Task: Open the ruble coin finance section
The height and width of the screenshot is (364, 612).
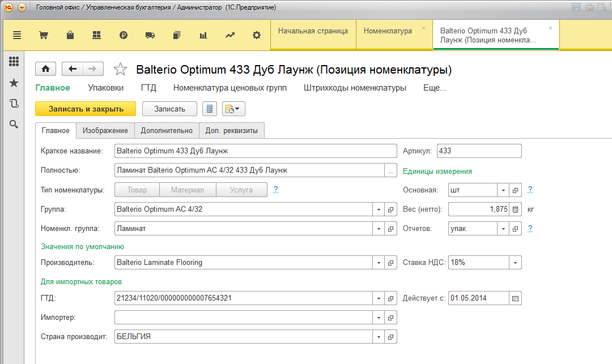Action: click(x=124, y=35)
